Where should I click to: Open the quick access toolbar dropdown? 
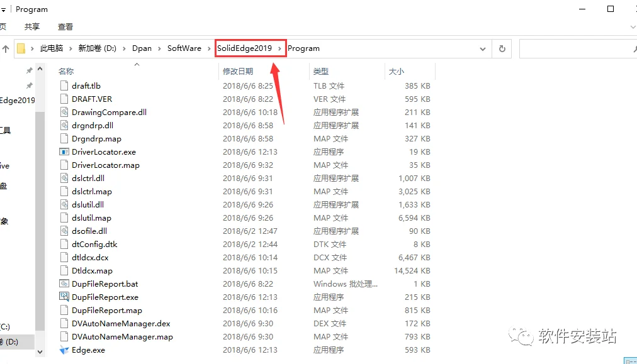click(3, 9)
